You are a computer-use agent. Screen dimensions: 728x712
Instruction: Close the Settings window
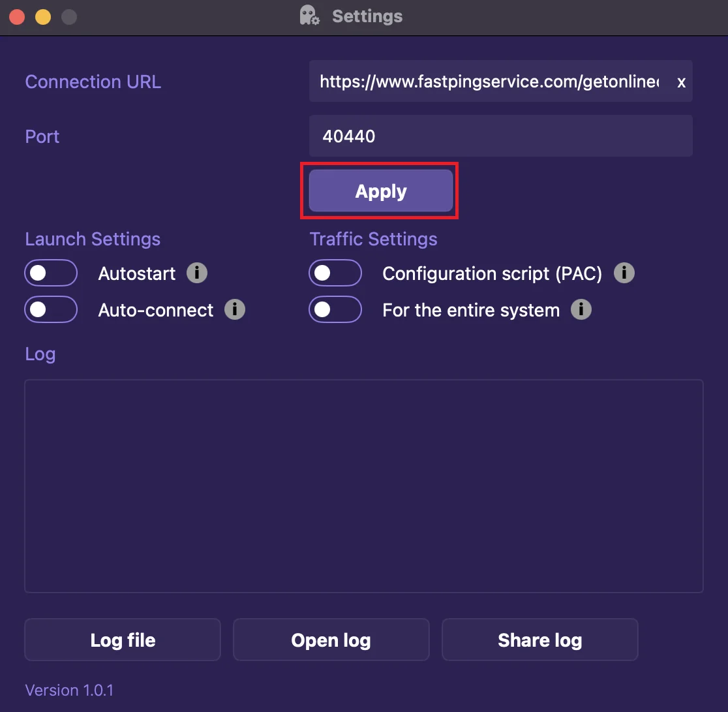(x=17, y=16)
